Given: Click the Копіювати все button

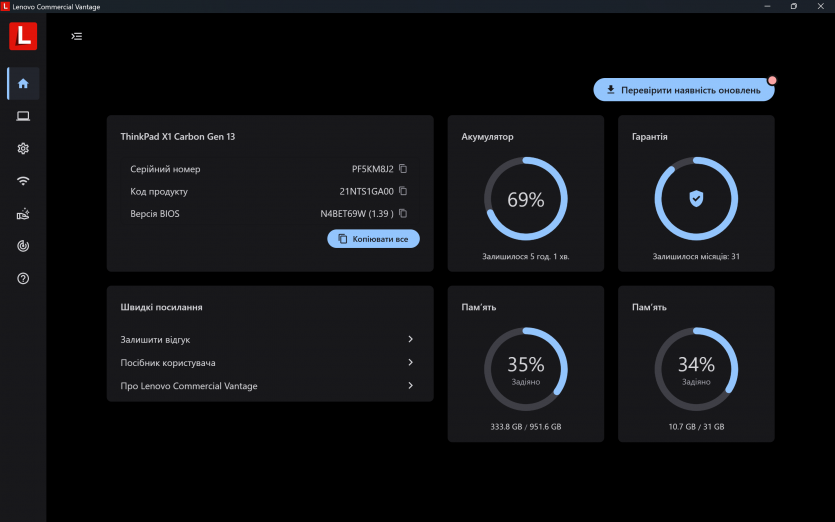Looking at the screenshot, I should [373, 239].
